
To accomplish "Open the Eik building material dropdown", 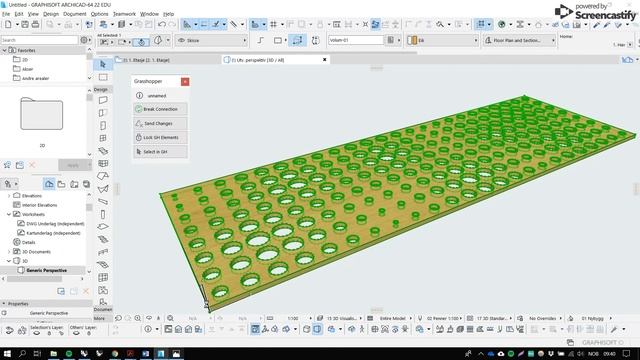I will tap(443, 40).
